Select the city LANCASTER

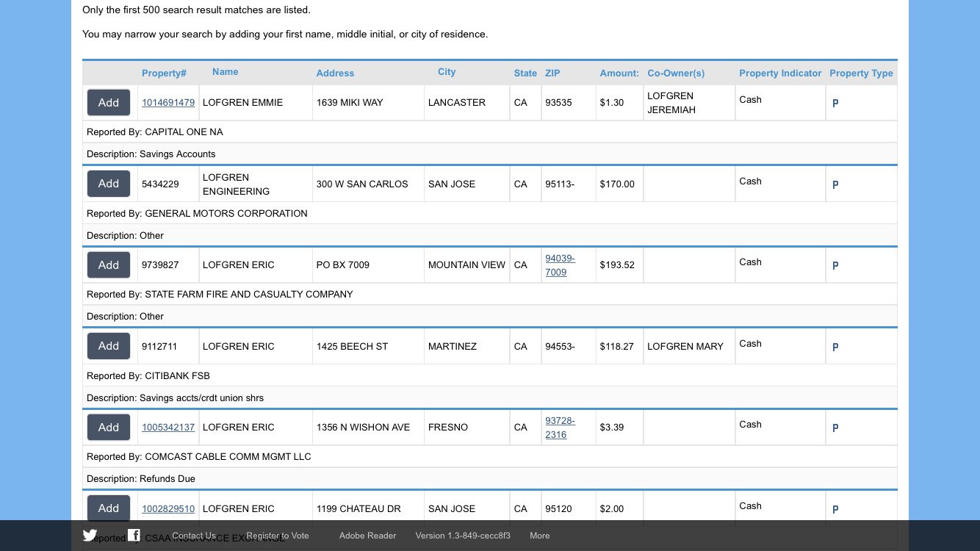[x=457, y=103]
